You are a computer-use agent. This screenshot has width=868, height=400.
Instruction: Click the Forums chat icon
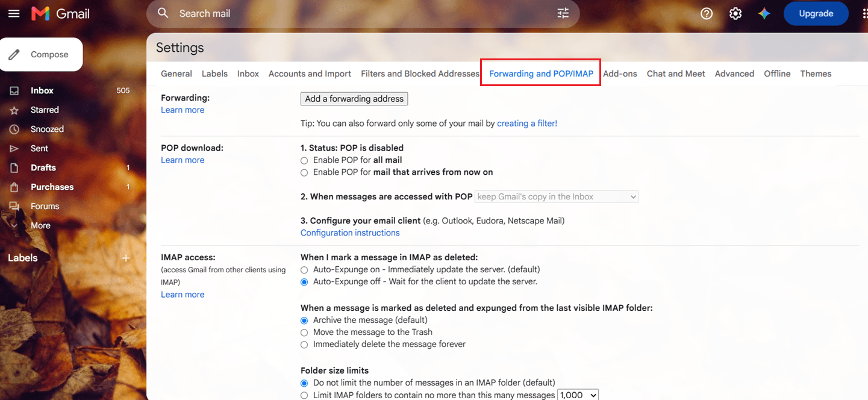pos(14,206)
